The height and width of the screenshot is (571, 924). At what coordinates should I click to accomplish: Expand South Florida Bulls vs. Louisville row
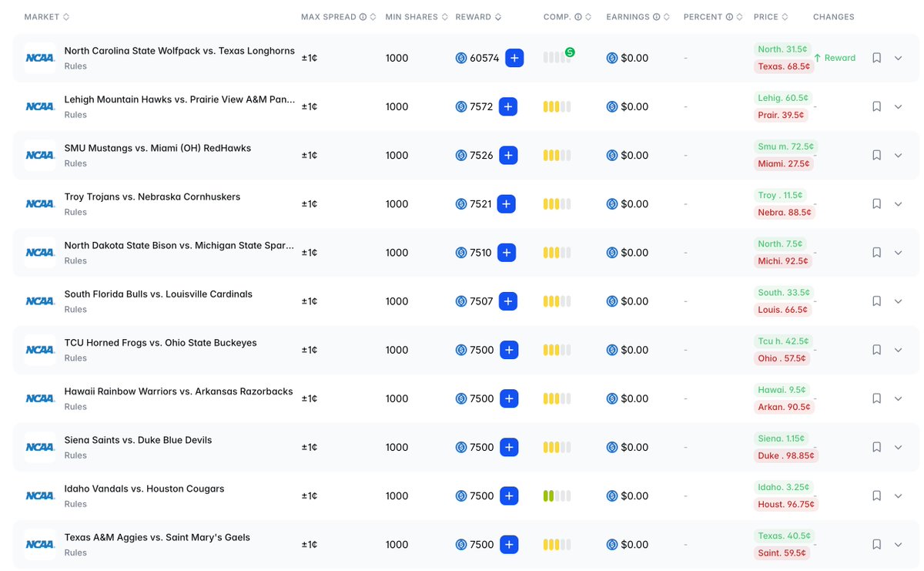click(898, 301)
